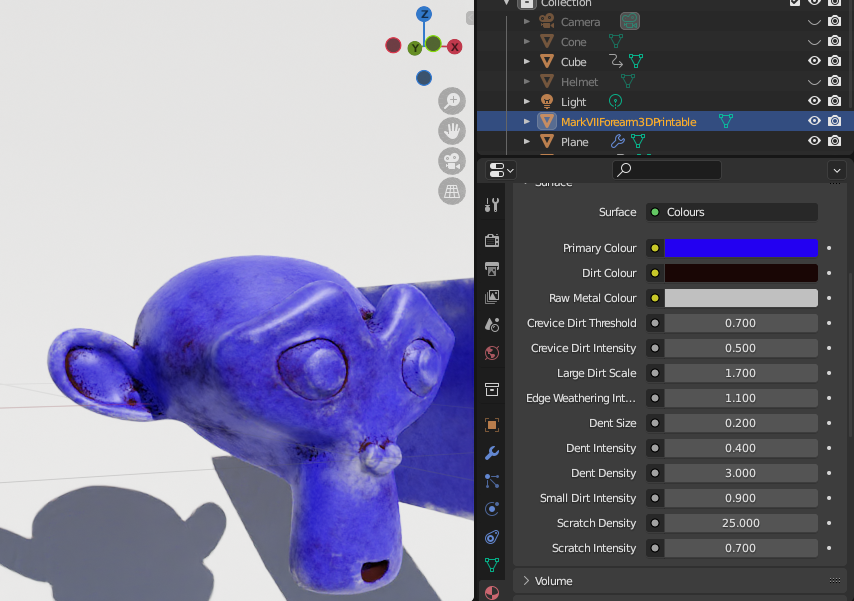This screenshot has height=601, width=854.
Task: Hide the Cube in viewport
Action: click(814, 61)
